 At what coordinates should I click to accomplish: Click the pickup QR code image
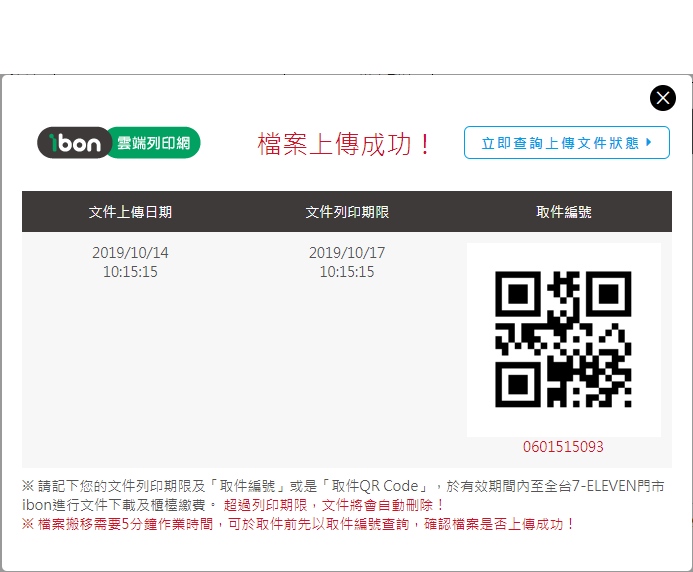(563, 339)
